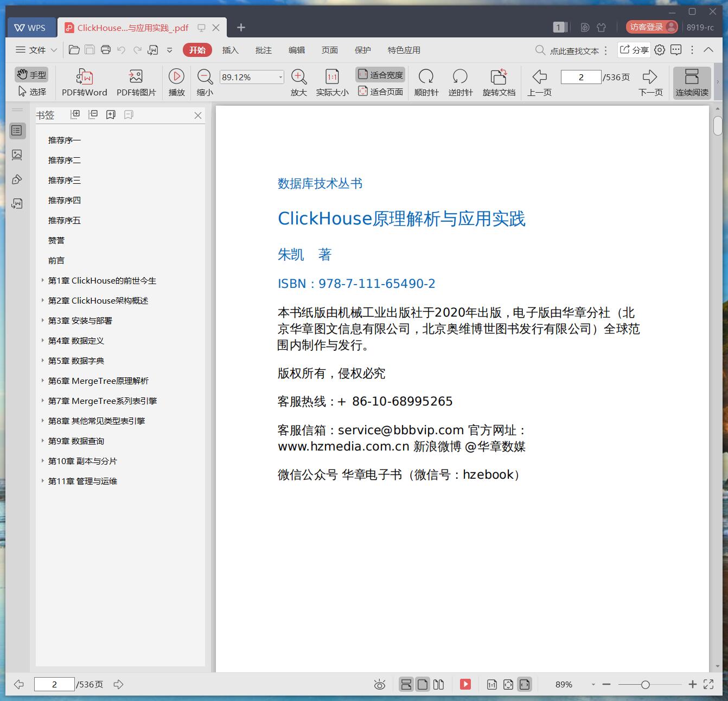Expand 第3章 安装与部署
Image resolution: width=728 pixels, height=701 pixels.
click(43, 320)
